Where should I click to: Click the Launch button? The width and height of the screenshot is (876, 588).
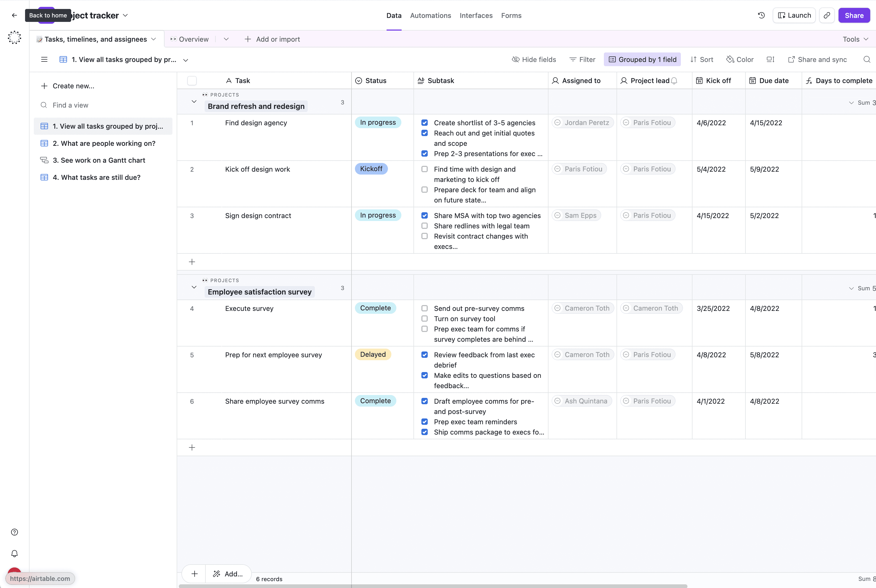[794, 15]
